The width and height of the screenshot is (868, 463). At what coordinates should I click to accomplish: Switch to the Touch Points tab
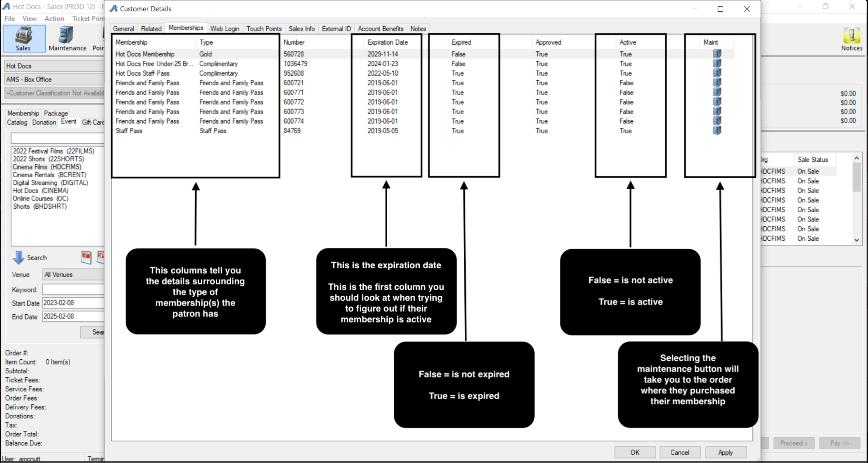click(x=264, y=29)
